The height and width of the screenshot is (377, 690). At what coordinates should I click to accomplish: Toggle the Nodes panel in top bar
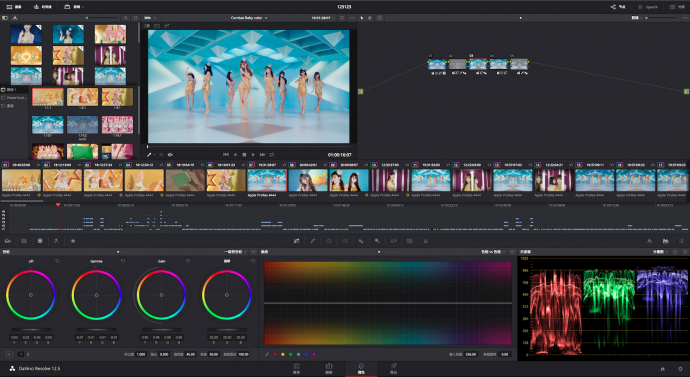618,7
